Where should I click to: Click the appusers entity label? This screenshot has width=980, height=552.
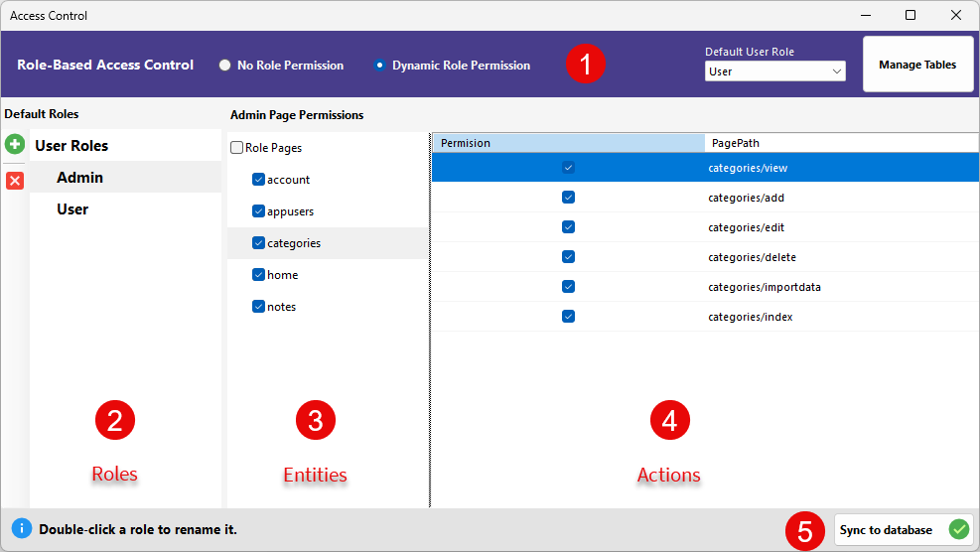tap(291, 211)
